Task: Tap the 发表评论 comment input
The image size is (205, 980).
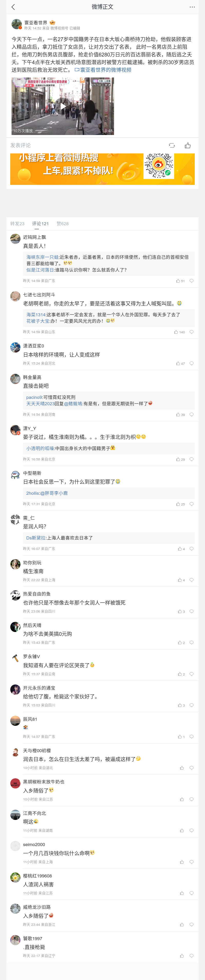Action: point(20,145)
